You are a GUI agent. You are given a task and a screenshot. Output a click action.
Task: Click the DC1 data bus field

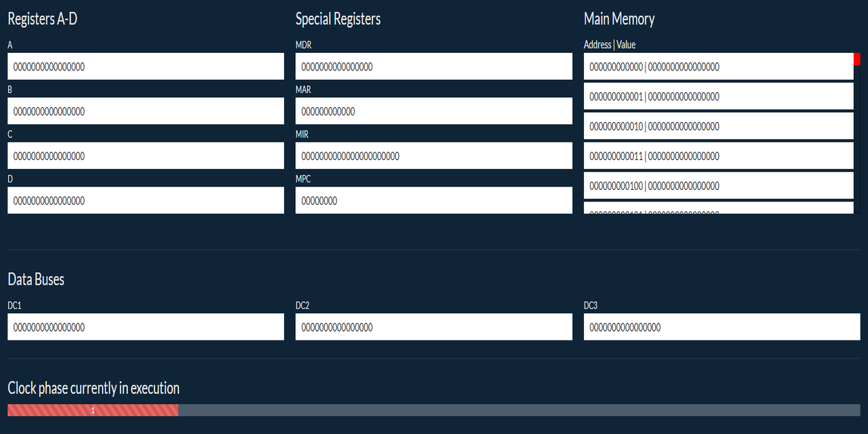(145, 327)
